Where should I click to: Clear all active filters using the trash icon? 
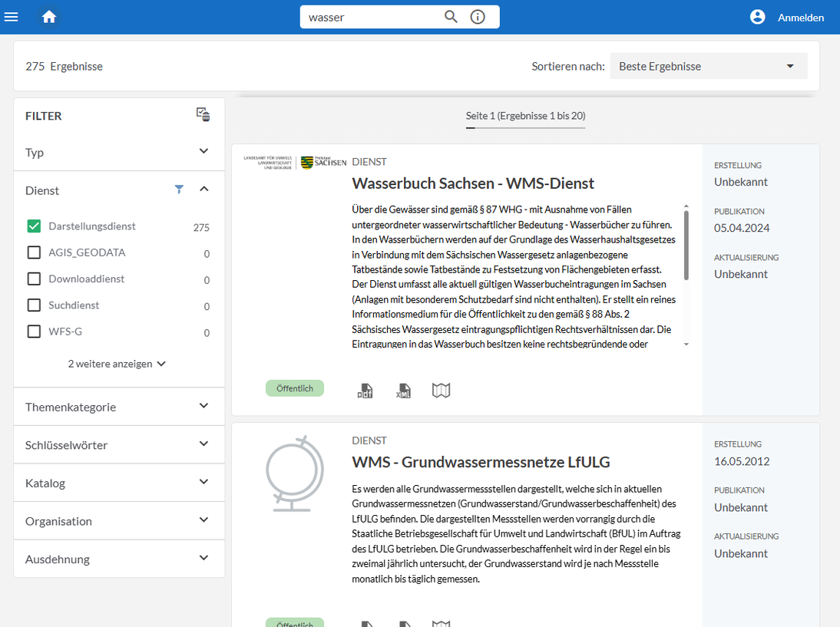click(x=202, y=114)
